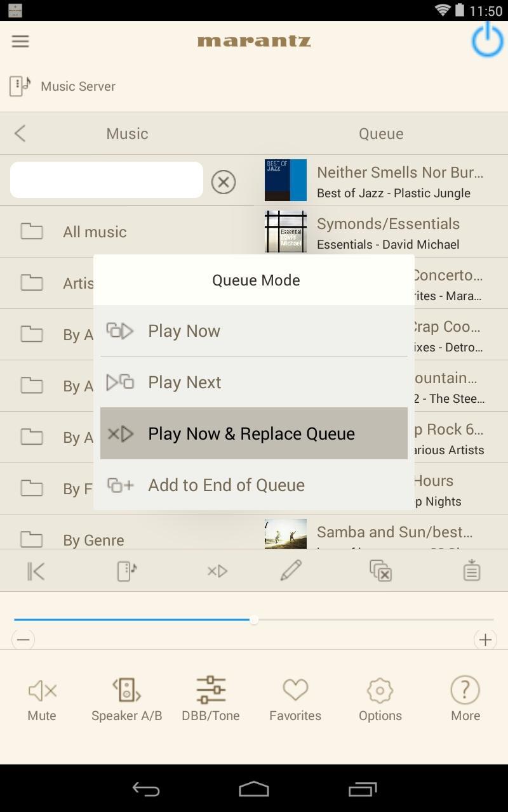Open the All music folder

95,232
